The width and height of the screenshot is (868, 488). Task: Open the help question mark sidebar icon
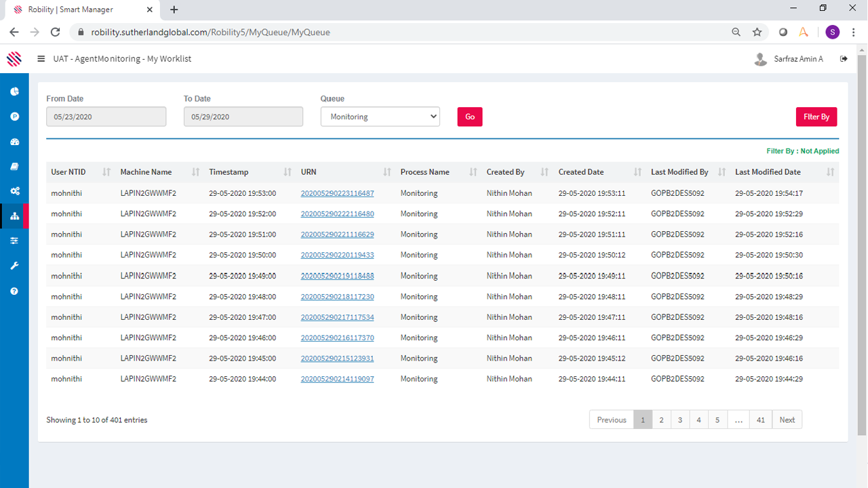tap(14, 291)
